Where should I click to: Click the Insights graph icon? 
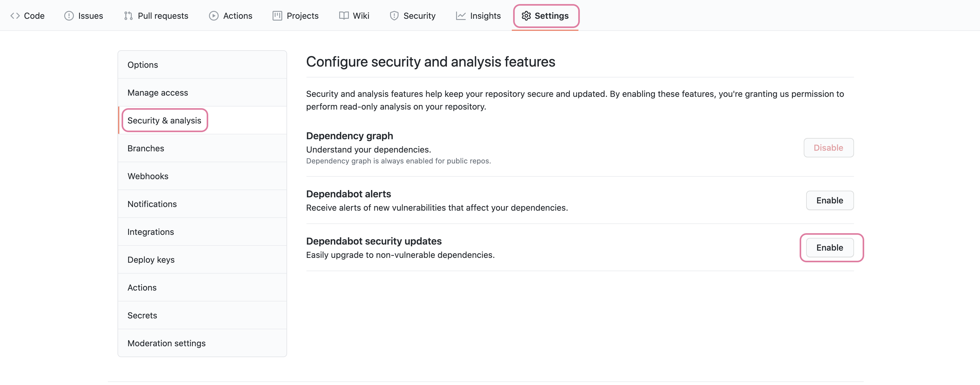(x=460, y=15)
